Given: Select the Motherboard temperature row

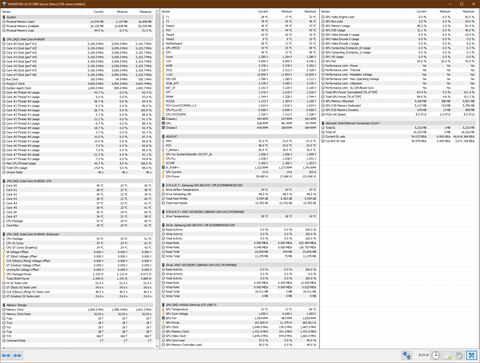Looking at the screenshot, I should [x=239, y=43].
